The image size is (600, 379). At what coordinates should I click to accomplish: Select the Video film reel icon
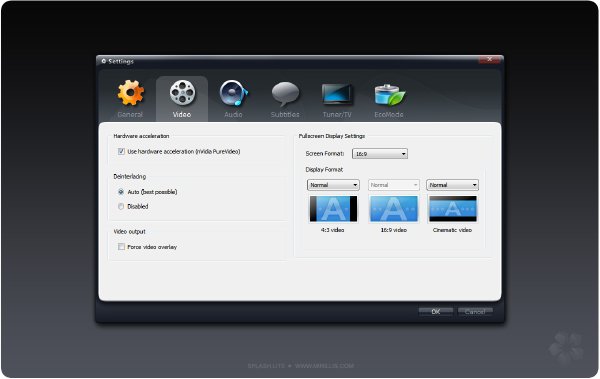tap(182, 92)
